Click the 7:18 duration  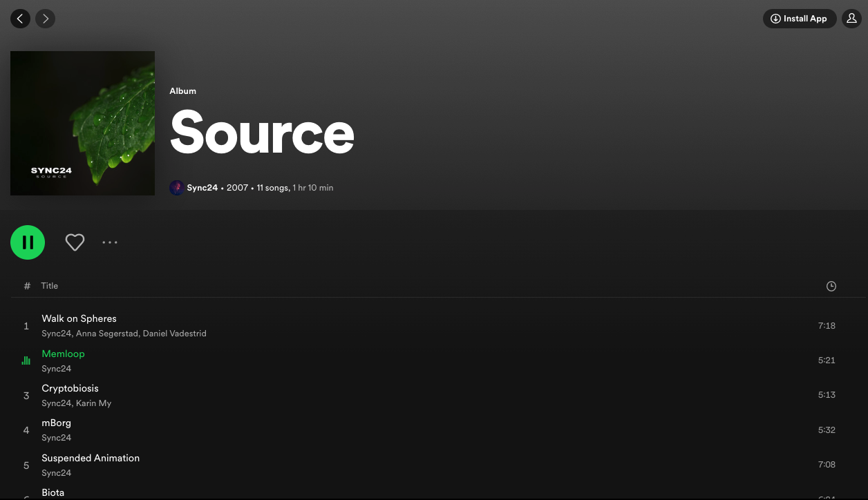tap(827, 326)
